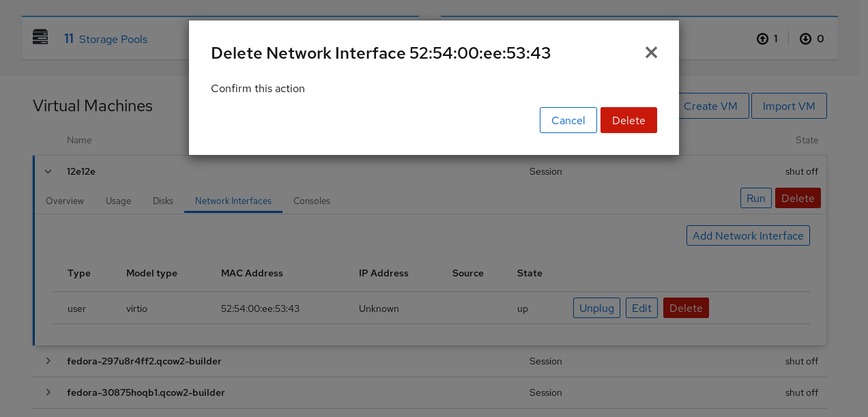The height and width of the screenshot is (417, 868).
Task: Confirm deletion with the red Delete button in dialog
Action: [628, 120]
